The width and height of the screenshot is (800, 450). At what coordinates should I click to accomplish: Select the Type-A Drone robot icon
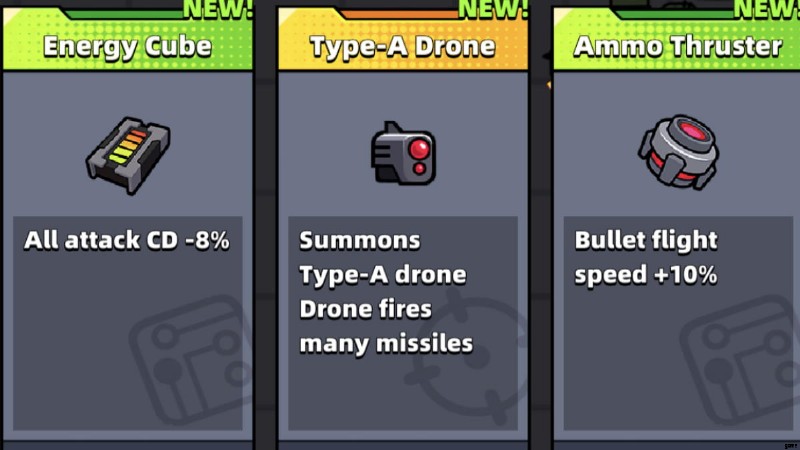pyautogui.click(x=403, y=154)
